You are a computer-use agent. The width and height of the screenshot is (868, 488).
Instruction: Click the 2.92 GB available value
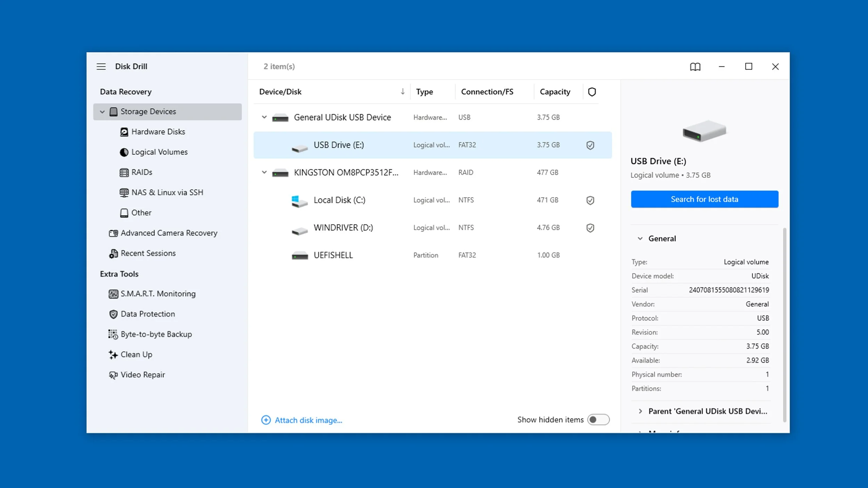(x=758, y=361)
